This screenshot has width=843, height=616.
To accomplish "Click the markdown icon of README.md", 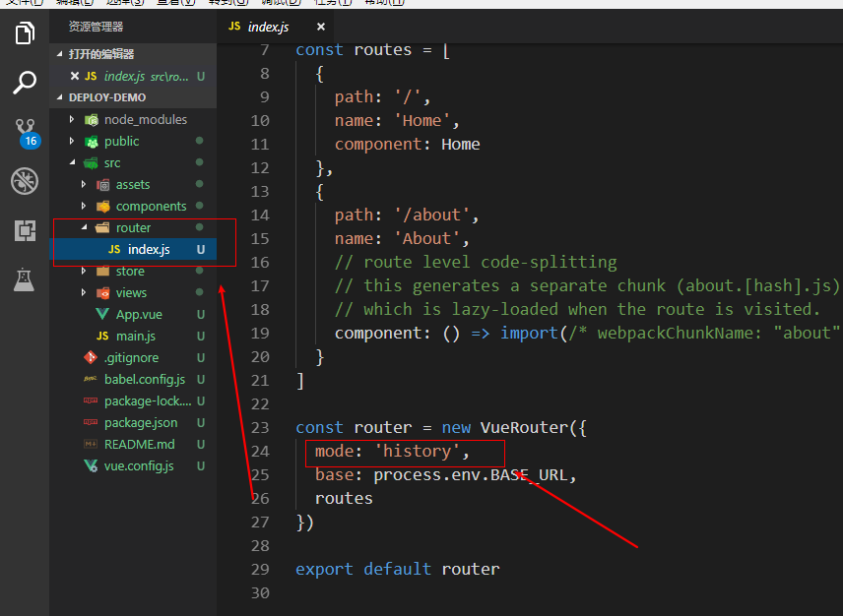I will [x=91, y=444].
